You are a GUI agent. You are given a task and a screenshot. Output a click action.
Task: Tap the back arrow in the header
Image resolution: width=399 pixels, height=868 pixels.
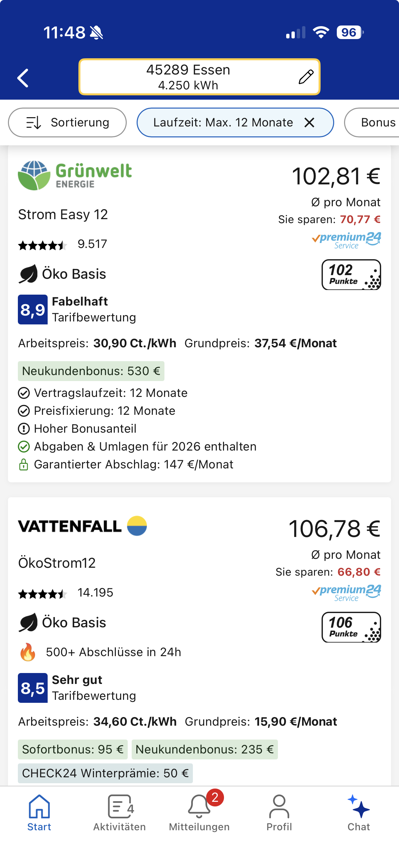pyautogui.click(x=23, y=78)
